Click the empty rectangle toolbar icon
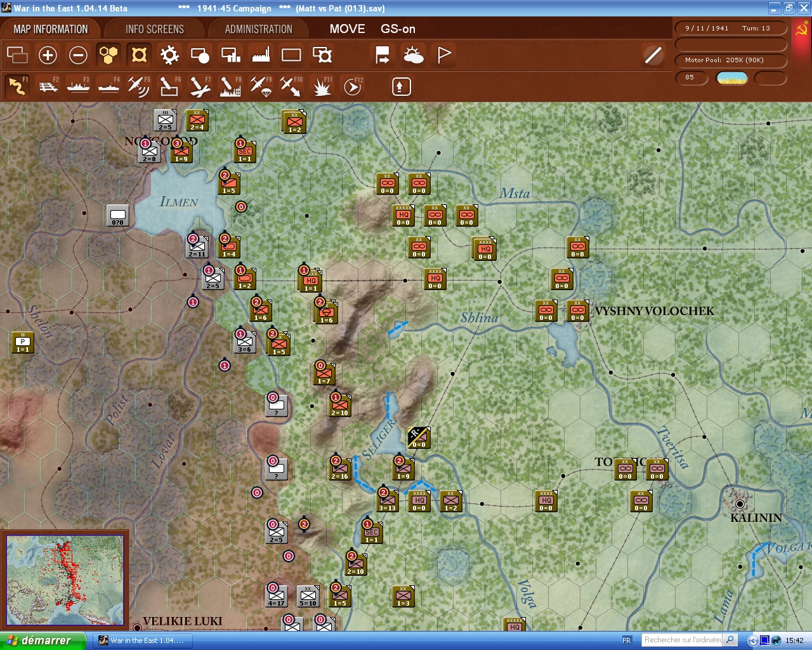The image size is (812, 650). [x=291, y=55]
